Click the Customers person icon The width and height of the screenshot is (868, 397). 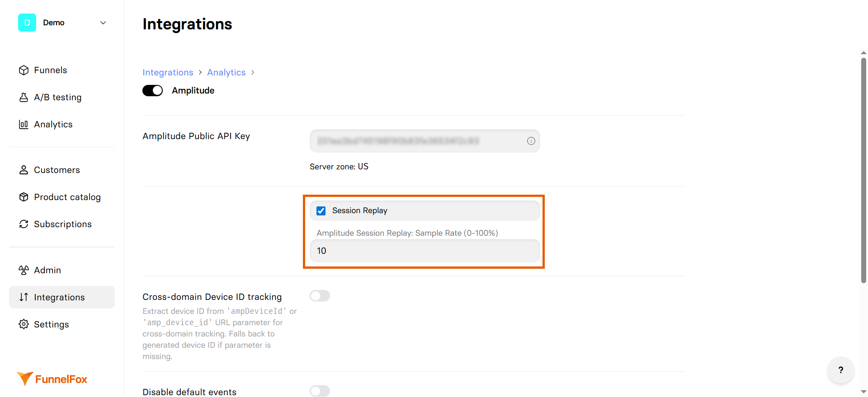24,170
